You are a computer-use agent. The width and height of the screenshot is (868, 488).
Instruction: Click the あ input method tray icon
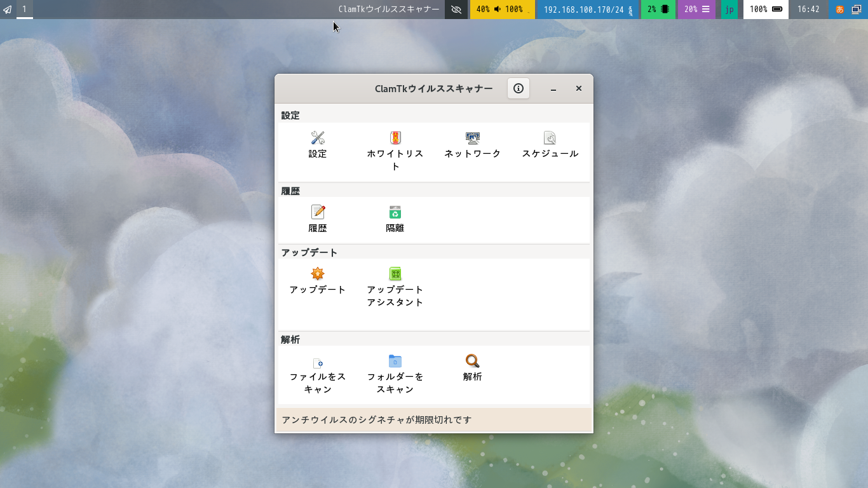[x=839, y=10]
